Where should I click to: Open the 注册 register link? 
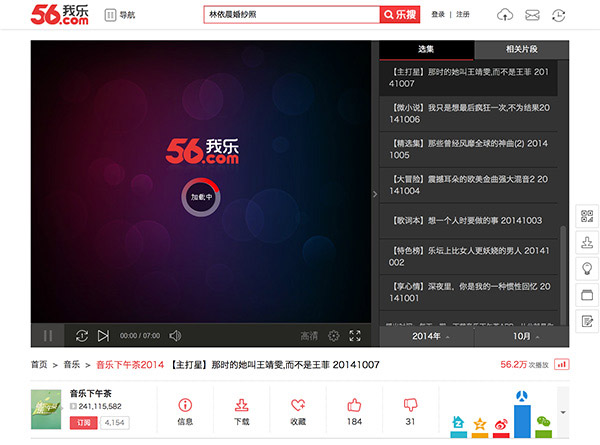pyautogui.click(x=463, y=15)
